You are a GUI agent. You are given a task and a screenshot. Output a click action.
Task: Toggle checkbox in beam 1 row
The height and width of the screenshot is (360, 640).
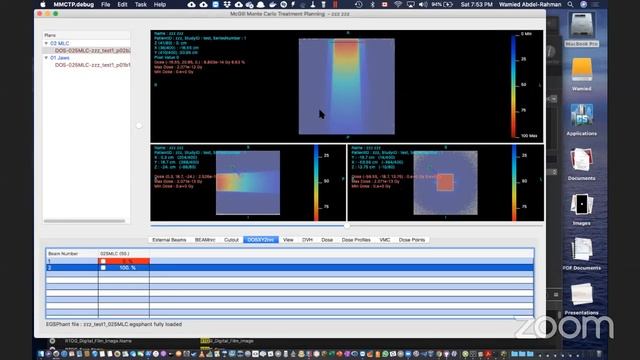103,261
